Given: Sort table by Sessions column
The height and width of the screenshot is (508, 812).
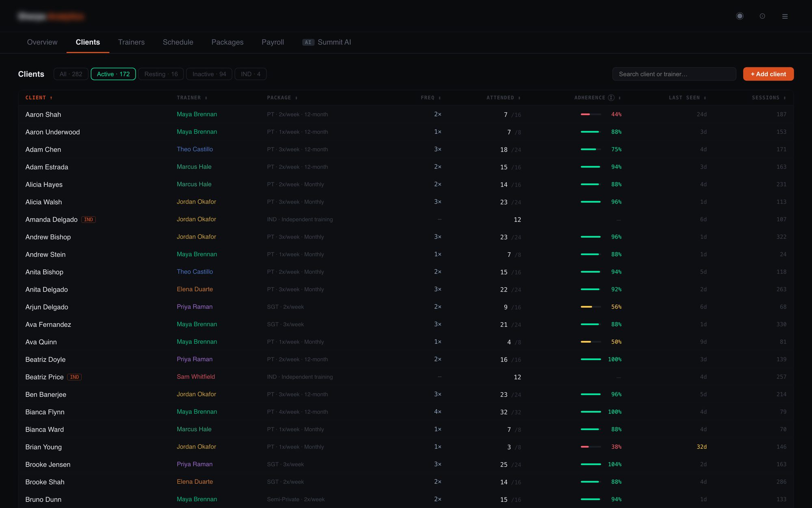Looking at the screenshot, I should coord(769,98).
